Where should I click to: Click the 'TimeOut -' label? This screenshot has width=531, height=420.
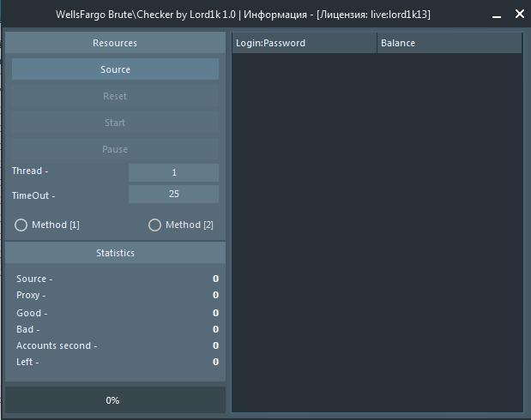pyautogui.click(x=33, y=195)
